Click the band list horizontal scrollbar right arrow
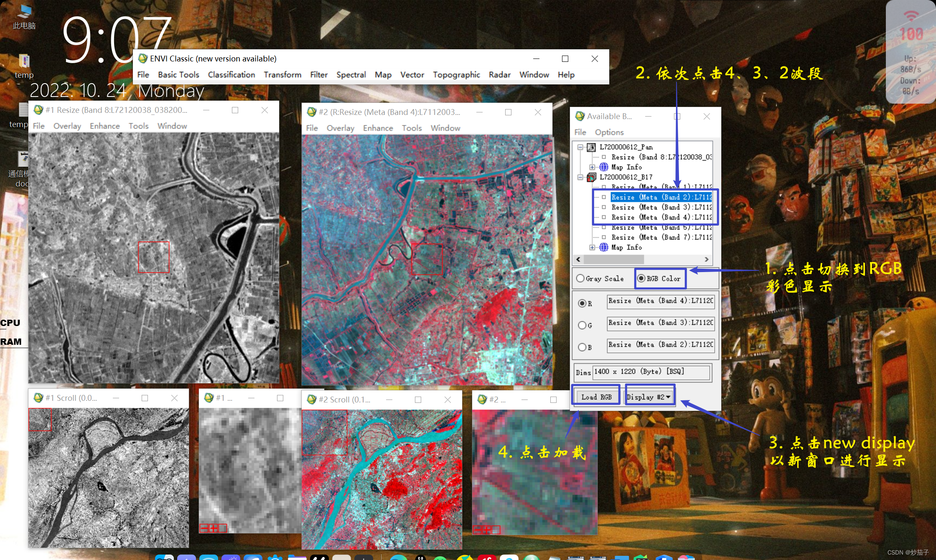This screenshot has width=936, height=560. [707, 259]
